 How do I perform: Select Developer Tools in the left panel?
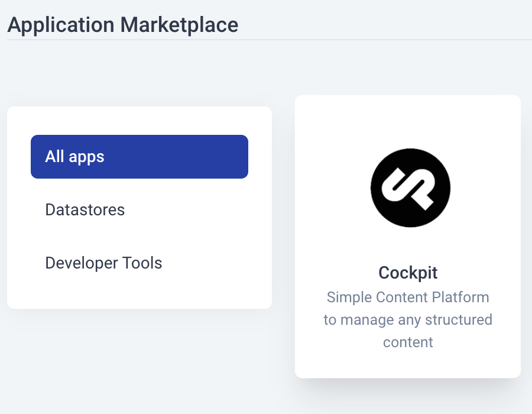(x=103, y=263)
